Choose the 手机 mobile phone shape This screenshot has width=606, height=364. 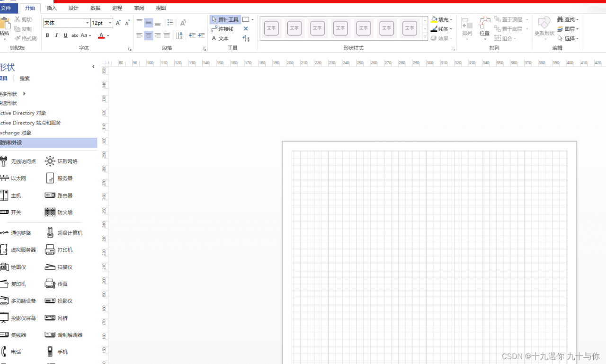click(x=57, y=352)
